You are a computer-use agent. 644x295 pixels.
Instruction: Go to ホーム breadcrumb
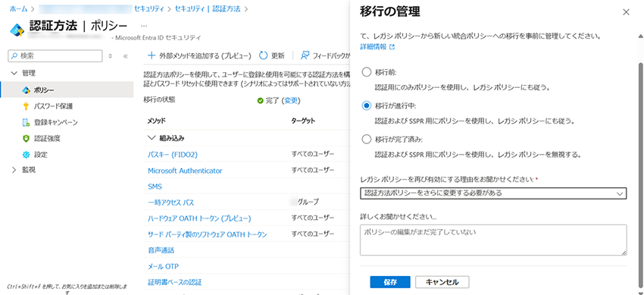[18, 8]
